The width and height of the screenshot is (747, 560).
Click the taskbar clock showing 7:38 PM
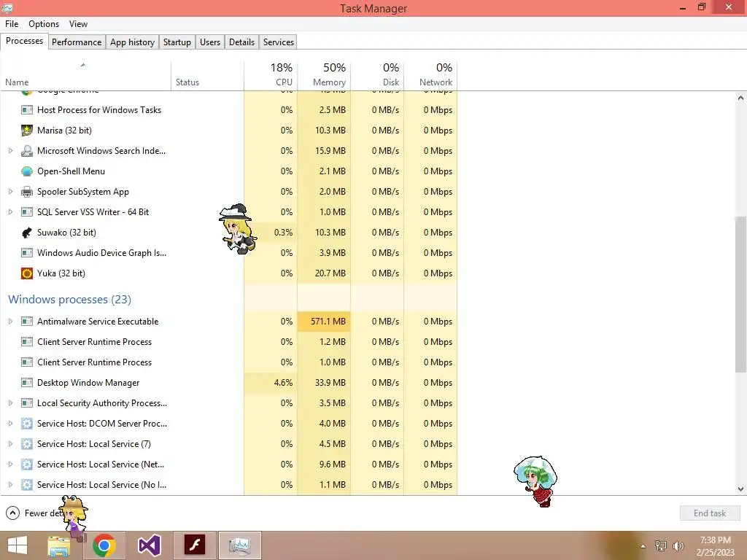715,546
